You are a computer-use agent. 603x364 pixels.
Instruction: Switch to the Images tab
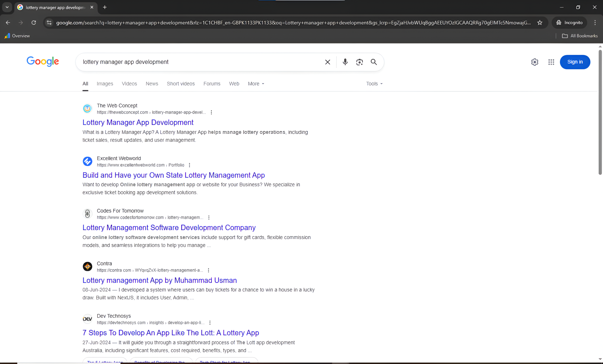point(105,84)
